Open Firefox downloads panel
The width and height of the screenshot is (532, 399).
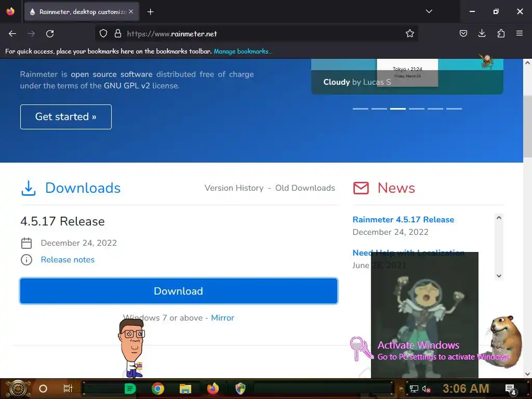click(482, 33)
